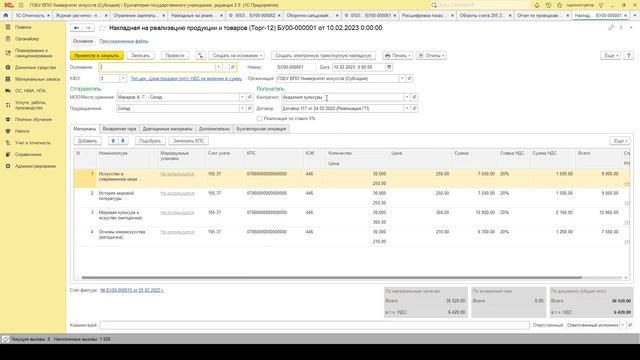640x360 pixels.
Task: Open Договор card icon
Action: (x=414, y=109)
